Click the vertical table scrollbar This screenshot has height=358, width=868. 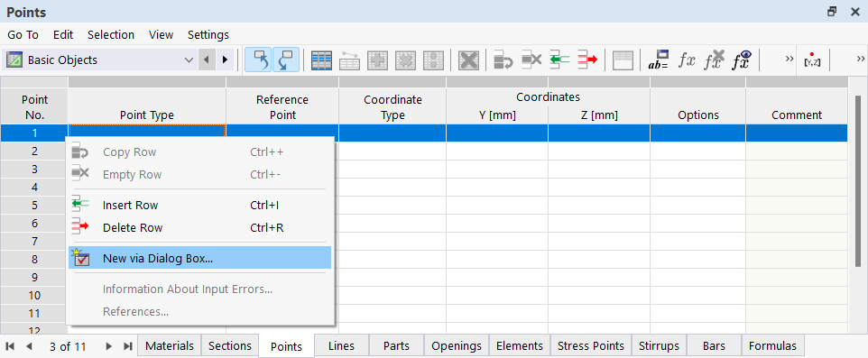[858, 181]
